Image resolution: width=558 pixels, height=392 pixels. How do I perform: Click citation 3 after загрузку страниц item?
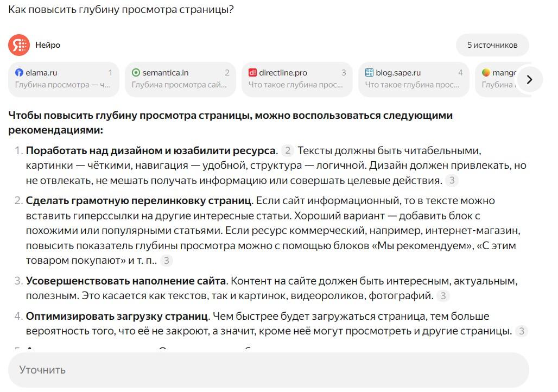(x=522, y=331)
